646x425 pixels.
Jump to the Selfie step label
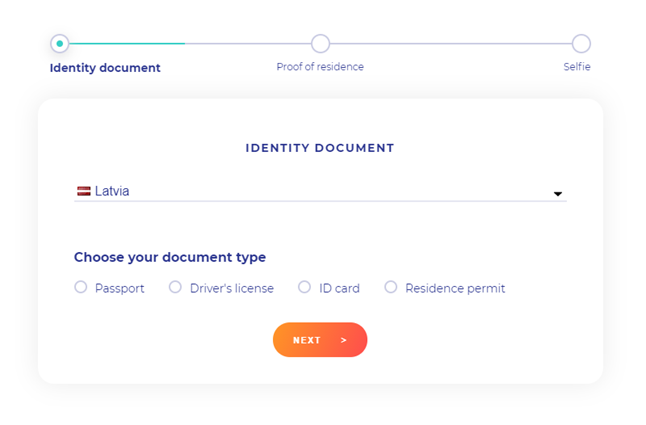click(x=577, y=67)
